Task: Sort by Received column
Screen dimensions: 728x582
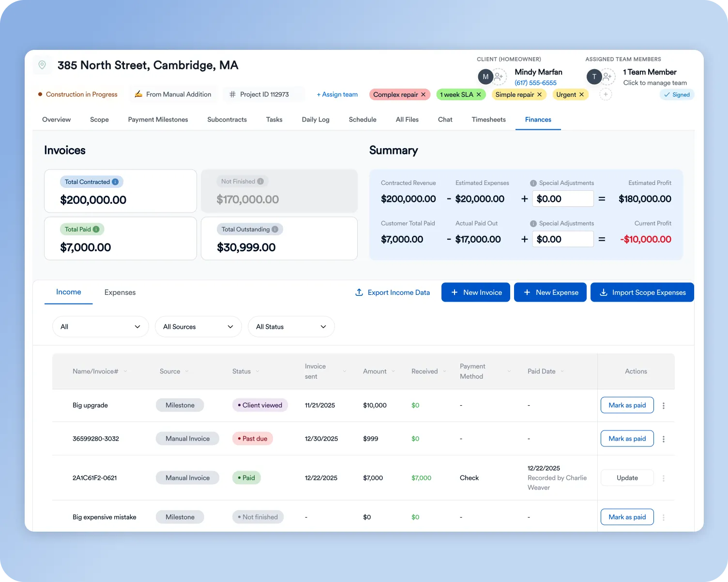Action: click(x=444, y=371)
